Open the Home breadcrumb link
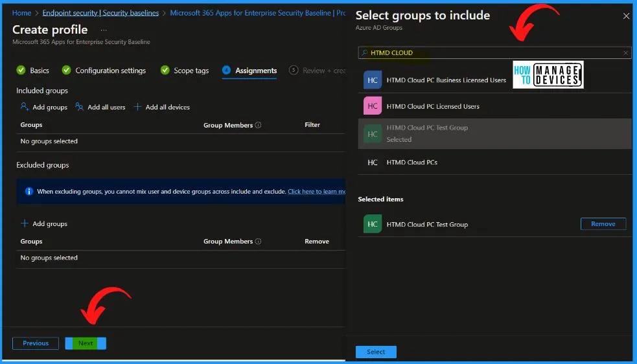Image resolution: width=637 pixels, height=364 pixels. click(21, 13)
